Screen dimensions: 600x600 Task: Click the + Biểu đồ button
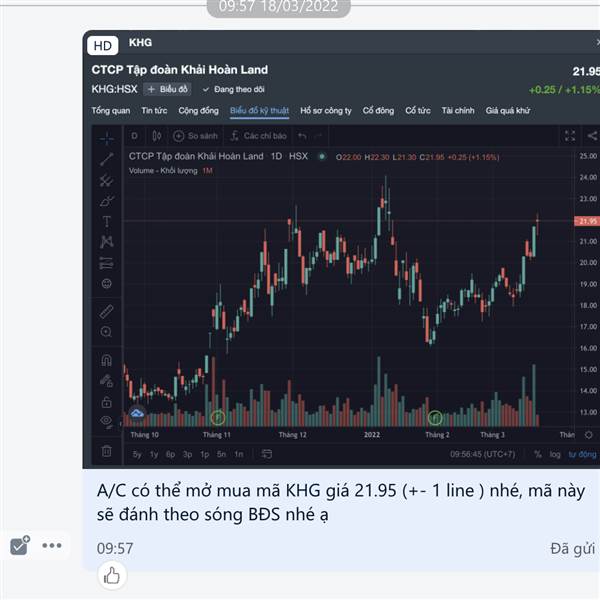click(167, 89)
